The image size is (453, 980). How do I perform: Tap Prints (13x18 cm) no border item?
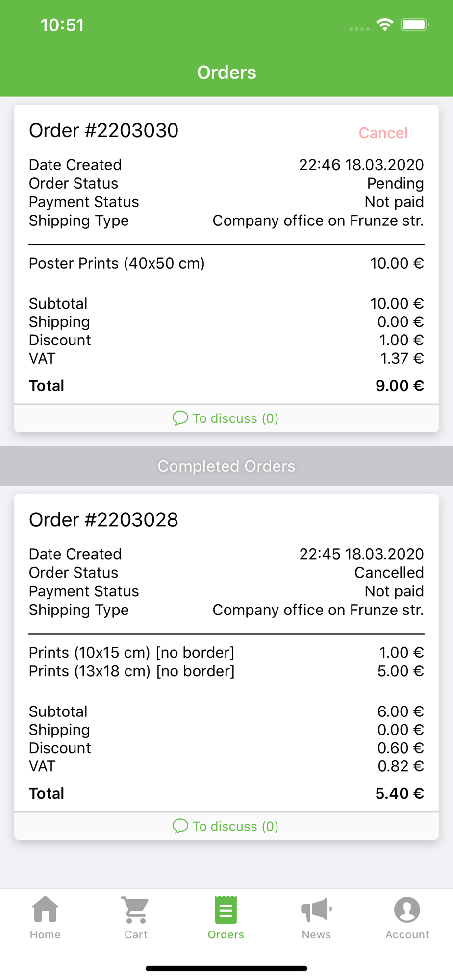(x=131, y=671)
